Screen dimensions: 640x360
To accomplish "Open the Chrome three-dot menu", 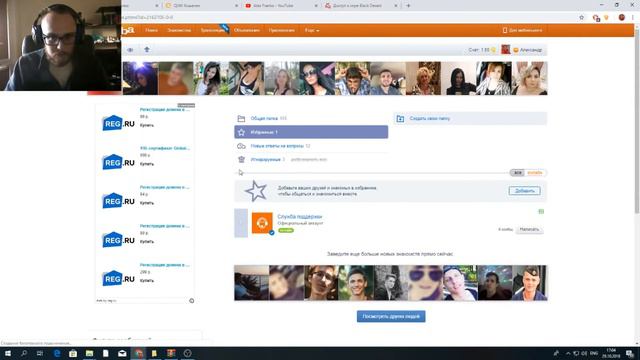I will [x=633, y=18].
